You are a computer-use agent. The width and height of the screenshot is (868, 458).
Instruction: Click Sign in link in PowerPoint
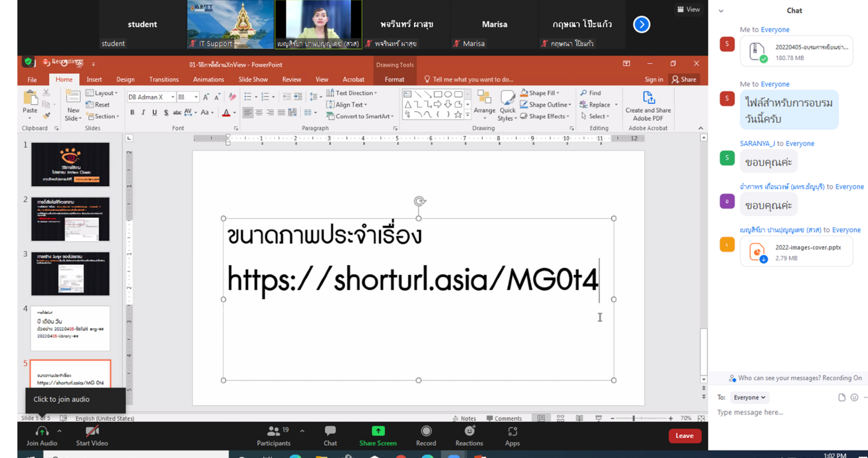point(653,79)
